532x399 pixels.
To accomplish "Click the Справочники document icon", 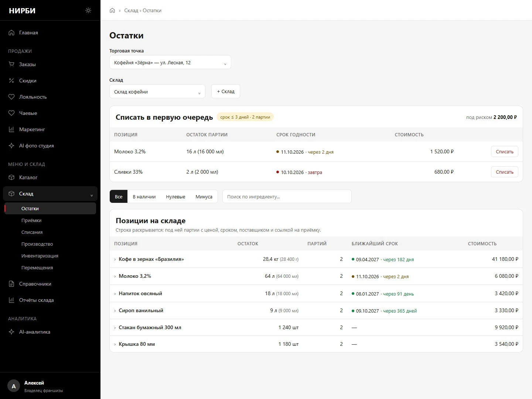I will tap(11, 284).
